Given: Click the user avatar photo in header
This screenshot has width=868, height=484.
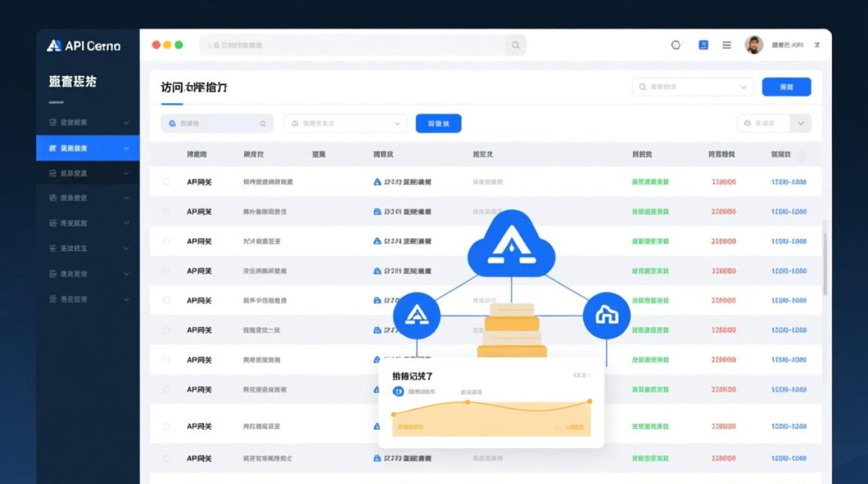Looking at the screenshot, I should coord(754,45).
